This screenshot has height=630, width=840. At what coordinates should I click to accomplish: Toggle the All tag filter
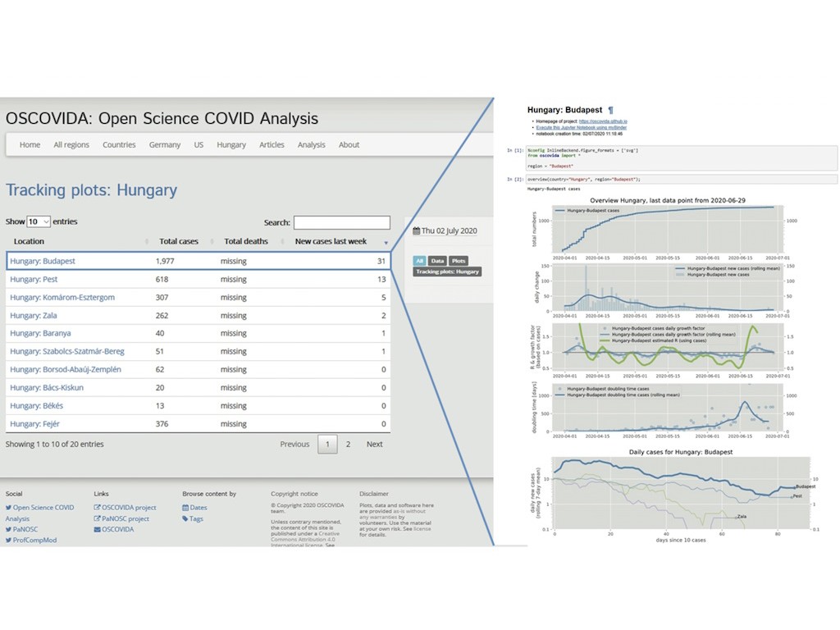[x=419, y=261]
